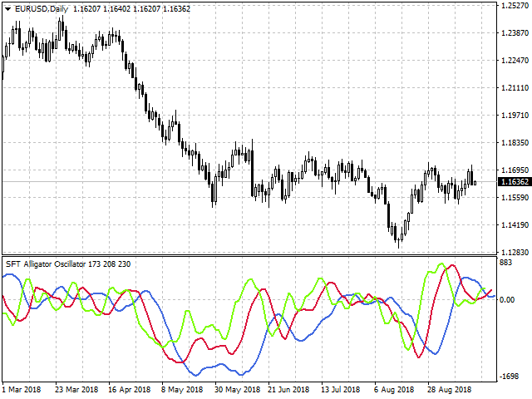This screenshot has width=532, height=399.
Task: Click the current price label 1.16362
Action: click(x=515, y=182)
